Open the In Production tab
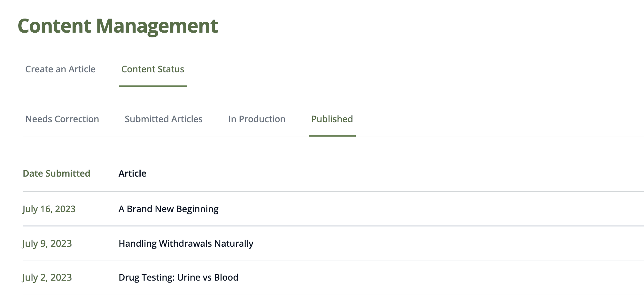The image size is (644, 295). [x=257, y=119]
